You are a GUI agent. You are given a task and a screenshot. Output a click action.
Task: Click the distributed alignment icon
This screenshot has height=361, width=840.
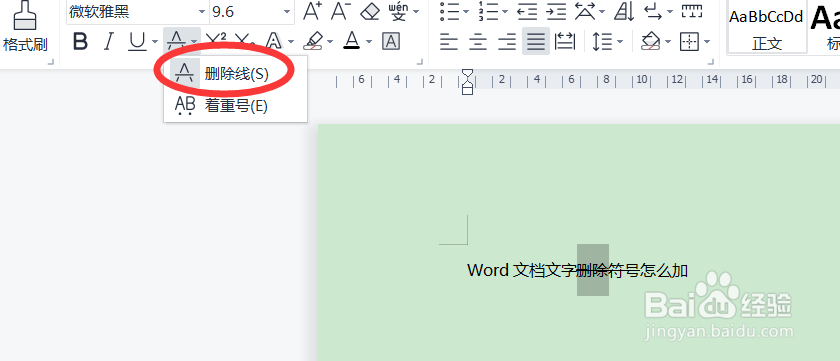tap(565, 41)
